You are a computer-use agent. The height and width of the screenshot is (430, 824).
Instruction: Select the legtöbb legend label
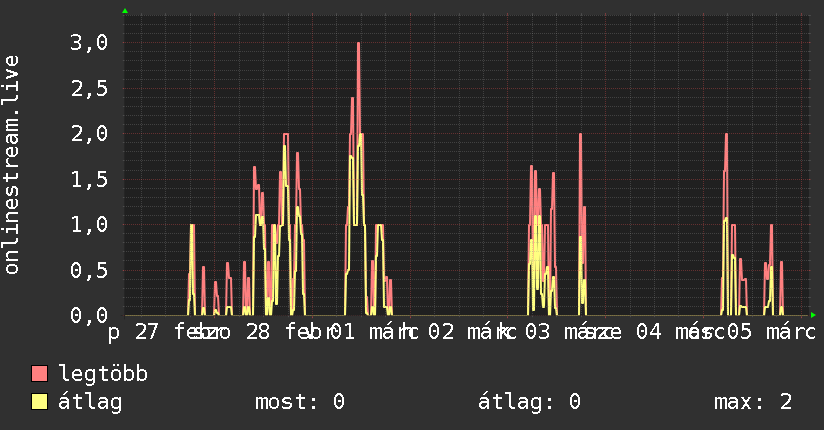coord(103,374)
